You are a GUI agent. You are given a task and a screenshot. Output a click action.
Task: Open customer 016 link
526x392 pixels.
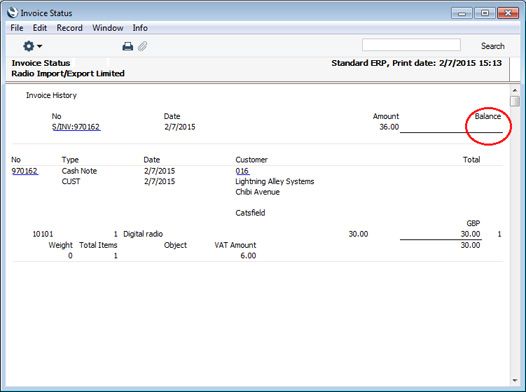click(242, 171)
